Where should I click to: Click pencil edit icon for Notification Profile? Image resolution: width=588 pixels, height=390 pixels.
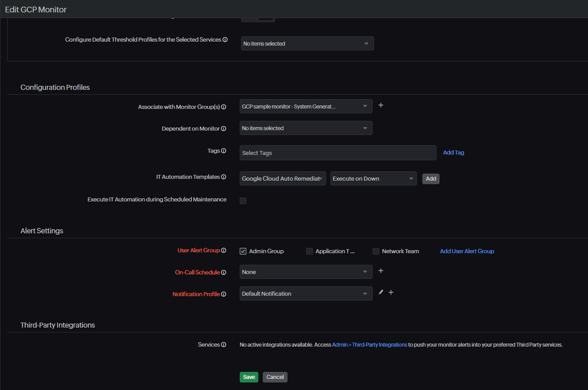tap(381, 292)
